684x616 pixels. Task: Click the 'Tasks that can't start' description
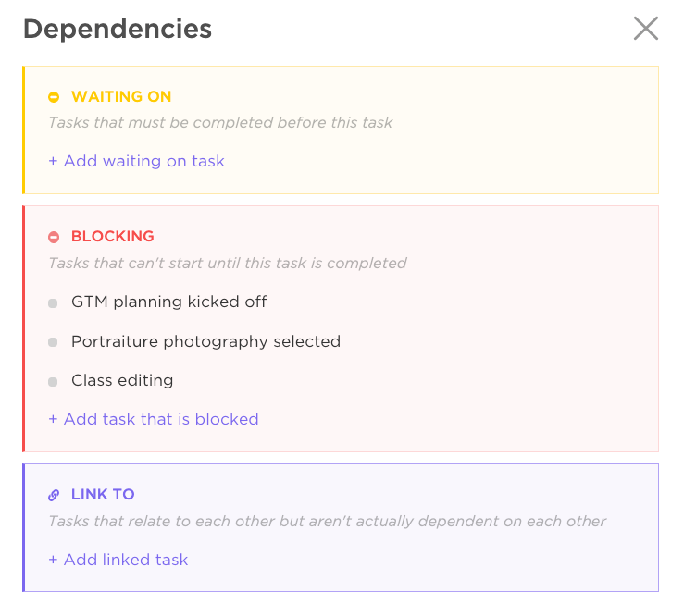pos(228,263)
